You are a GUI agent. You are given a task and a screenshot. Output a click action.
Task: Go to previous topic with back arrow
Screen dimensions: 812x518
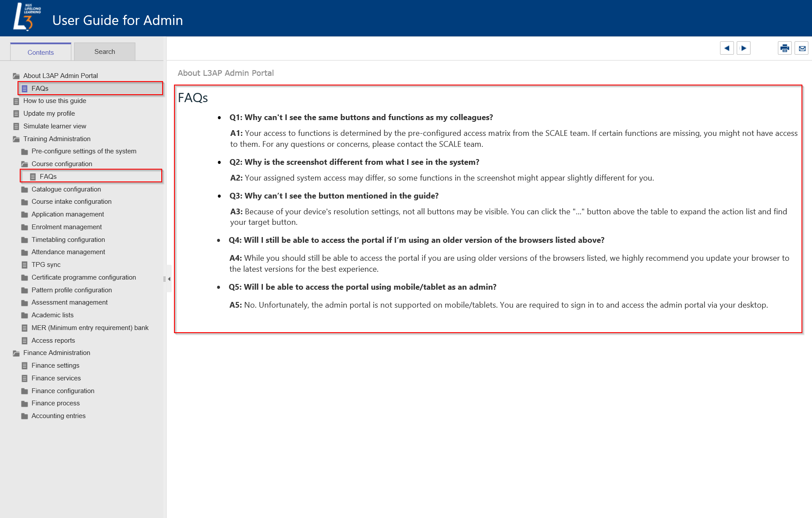click(x=727, y=48)
